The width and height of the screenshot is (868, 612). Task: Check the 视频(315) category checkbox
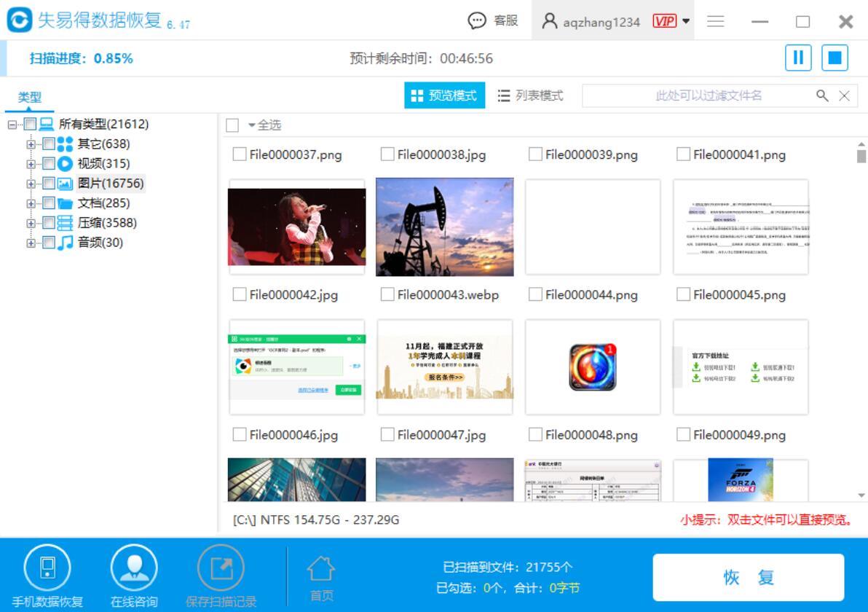[x=49, y=163]
